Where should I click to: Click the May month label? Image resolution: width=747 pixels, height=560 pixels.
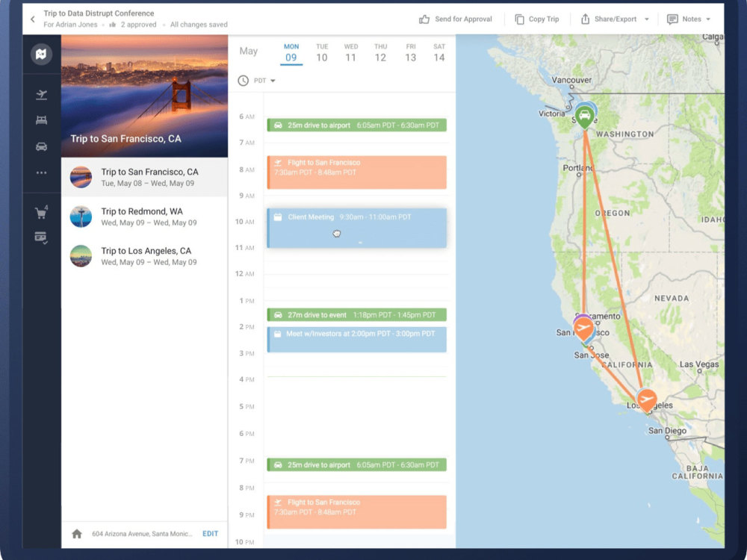coord(248,51)
